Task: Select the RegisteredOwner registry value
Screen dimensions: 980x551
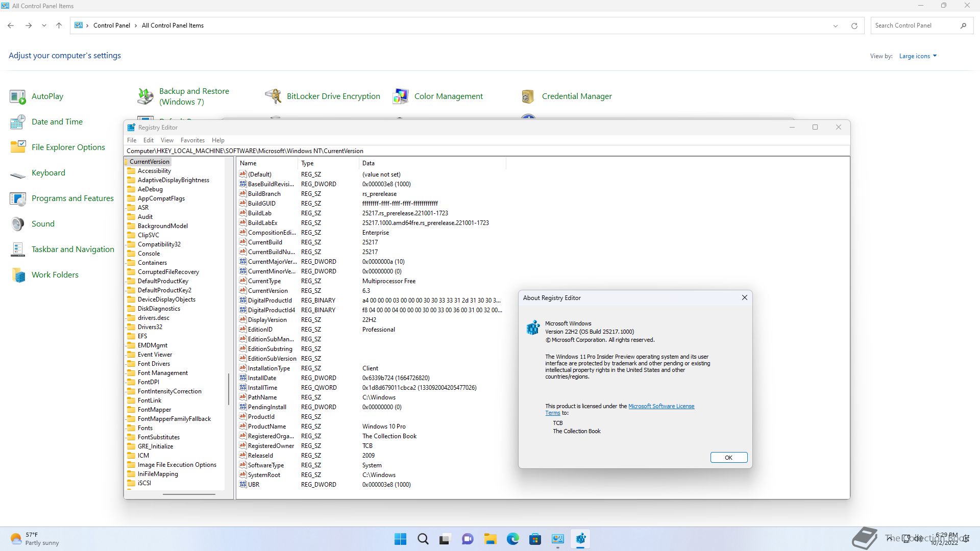Action: pyautogui.click(x=271, y=446)
